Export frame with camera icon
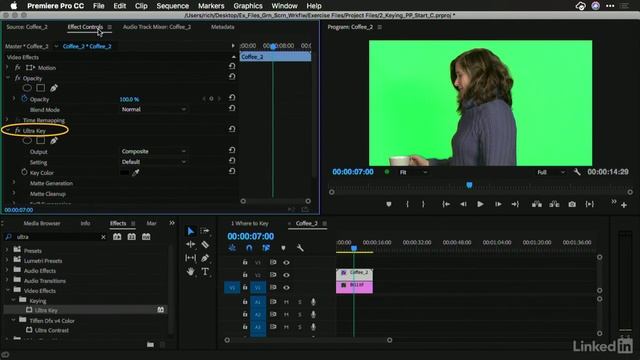This screenshot has width=640, height=360. point(572,204)
